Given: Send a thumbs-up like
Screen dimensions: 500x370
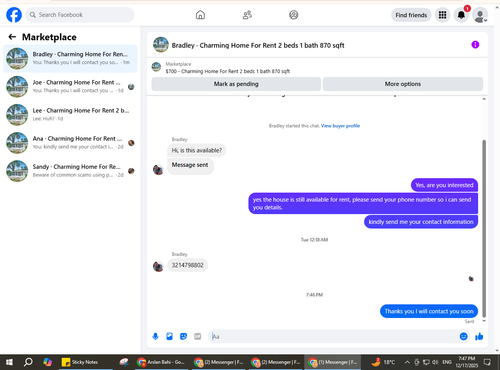Looking at the screenshot, I should pyautogui.click(x=479, y=336).
